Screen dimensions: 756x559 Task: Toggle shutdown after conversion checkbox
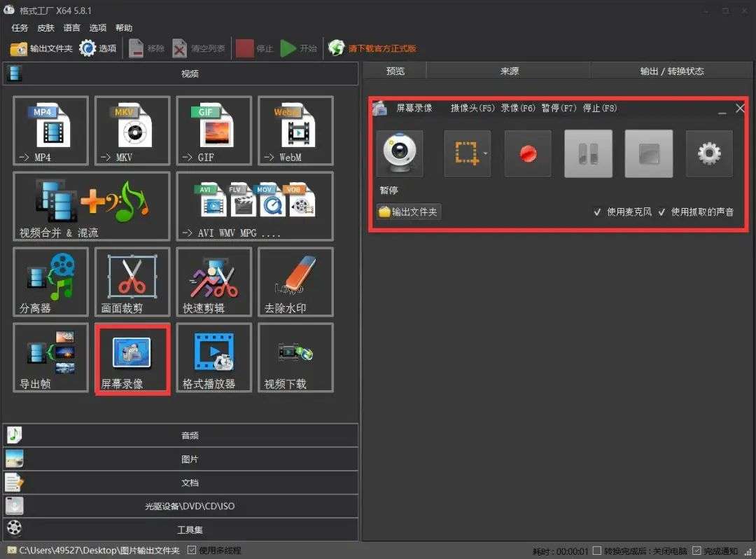597,551
